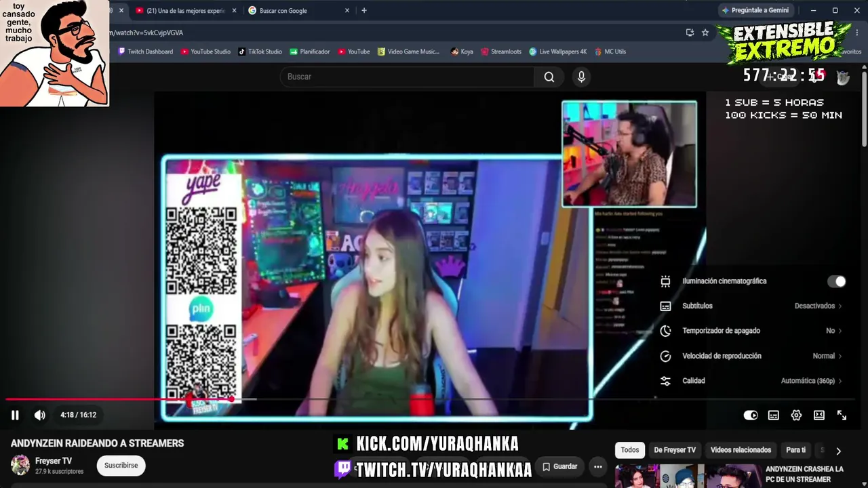Close the Una de las mejores tab
868x488 pixels.
[235, 10]
